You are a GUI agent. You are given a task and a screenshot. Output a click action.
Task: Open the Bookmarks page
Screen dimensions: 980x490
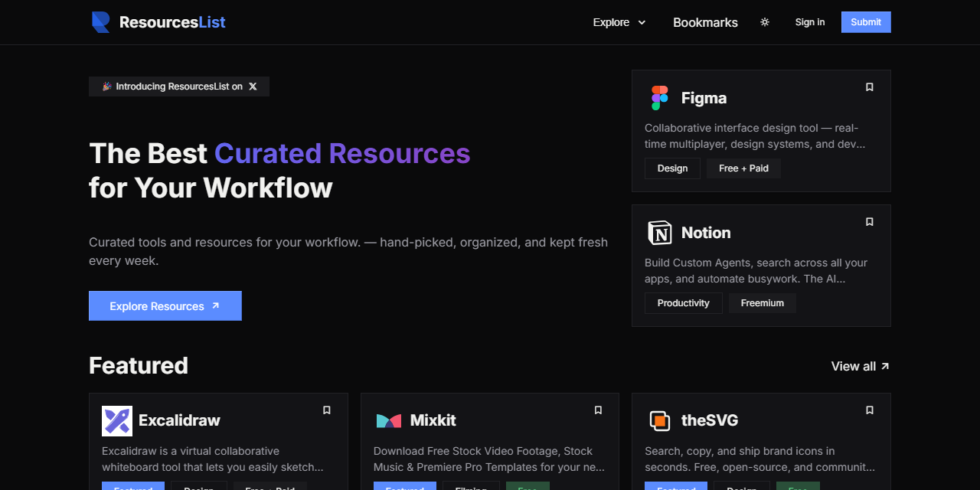[705, 22]
